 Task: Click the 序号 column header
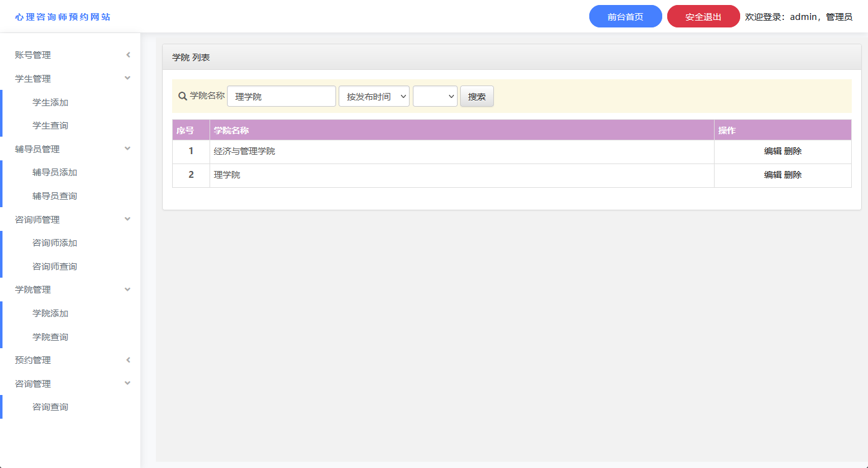pos(191,130)
